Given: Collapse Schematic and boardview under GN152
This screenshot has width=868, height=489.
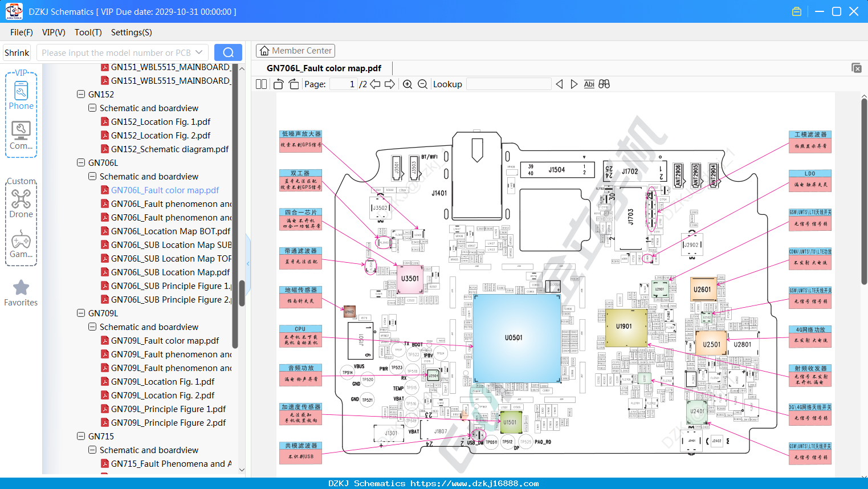Looking at the screenshot, I should 92,108.
